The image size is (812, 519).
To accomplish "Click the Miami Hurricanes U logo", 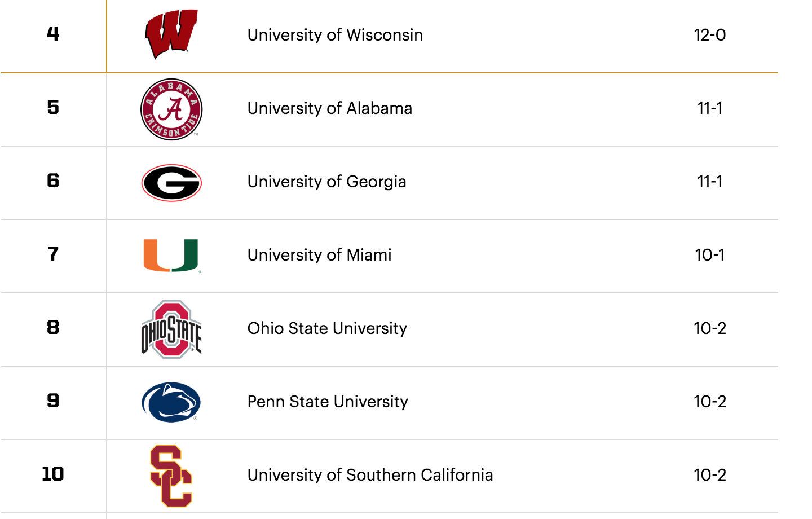I will 171,256.
